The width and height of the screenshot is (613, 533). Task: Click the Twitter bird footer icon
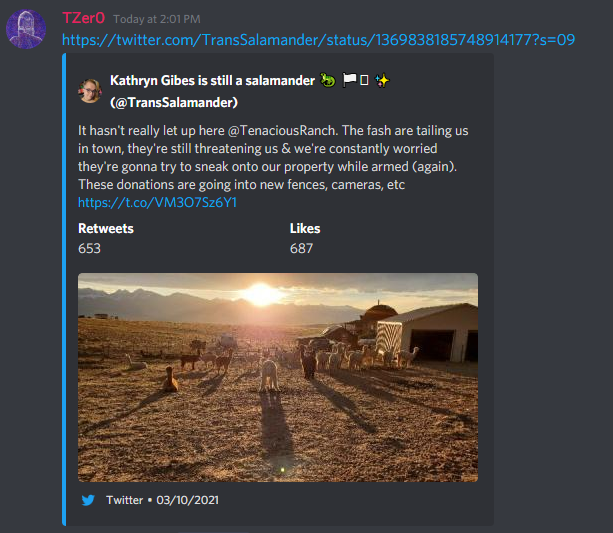[88, 500]
